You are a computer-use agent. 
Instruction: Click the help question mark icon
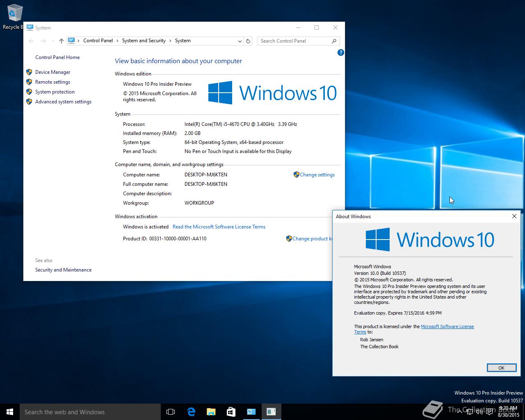pyautogui.click(x=340, y=52)
